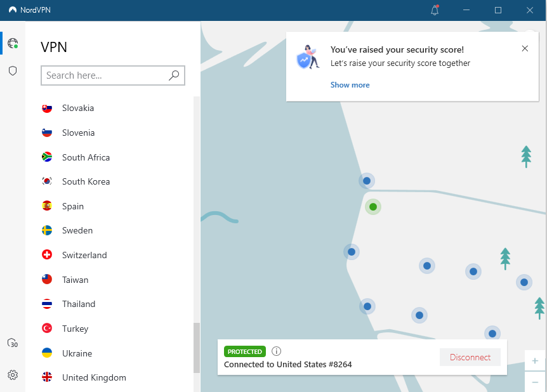
Task: Click the 30-day countdown icon in sidebar
Action: click(13, 343)
